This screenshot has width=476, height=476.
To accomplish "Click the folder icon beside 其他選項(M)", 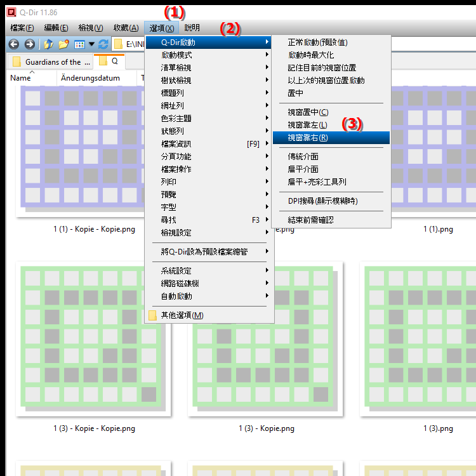I will click(153, 315).
